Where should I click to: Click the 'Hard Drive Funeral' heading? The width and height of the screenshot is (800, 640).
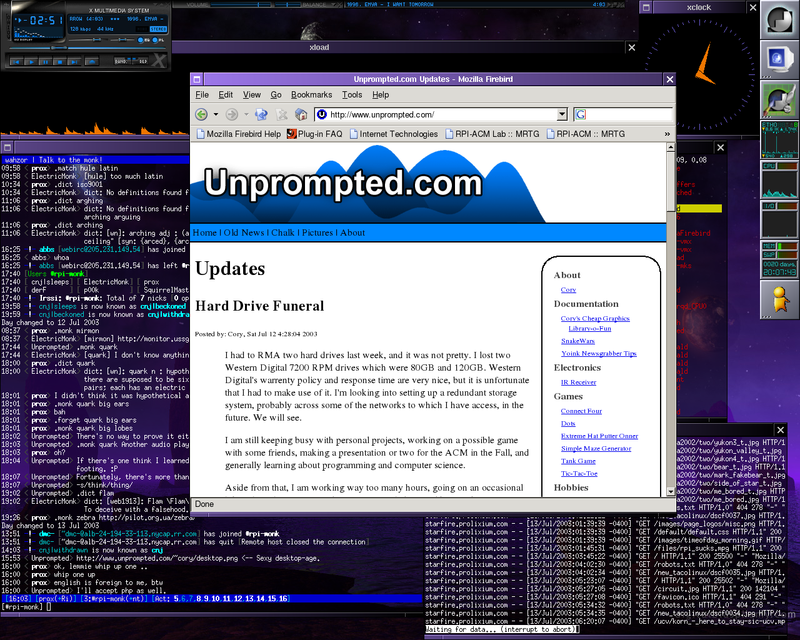(x=260, y=306)
